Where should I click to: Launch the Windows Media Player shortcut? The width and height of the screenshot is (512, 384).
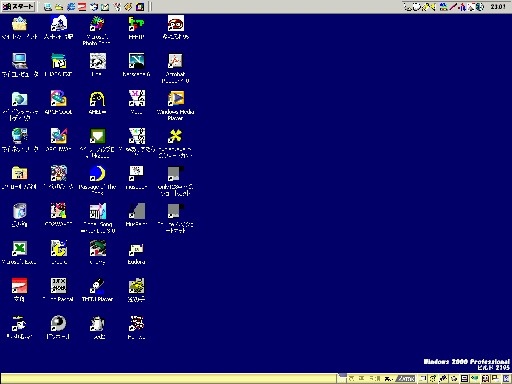pyautogui.click(x=176, y=99)
